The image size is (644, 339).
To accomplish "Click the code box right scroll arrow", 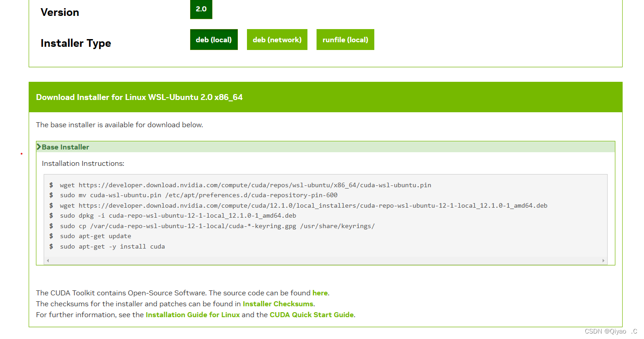I will pos(604,261).
